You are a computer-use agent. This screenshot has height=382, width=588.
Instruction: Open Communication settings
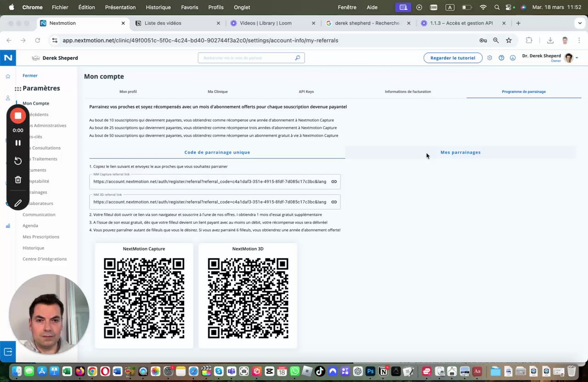39,214
